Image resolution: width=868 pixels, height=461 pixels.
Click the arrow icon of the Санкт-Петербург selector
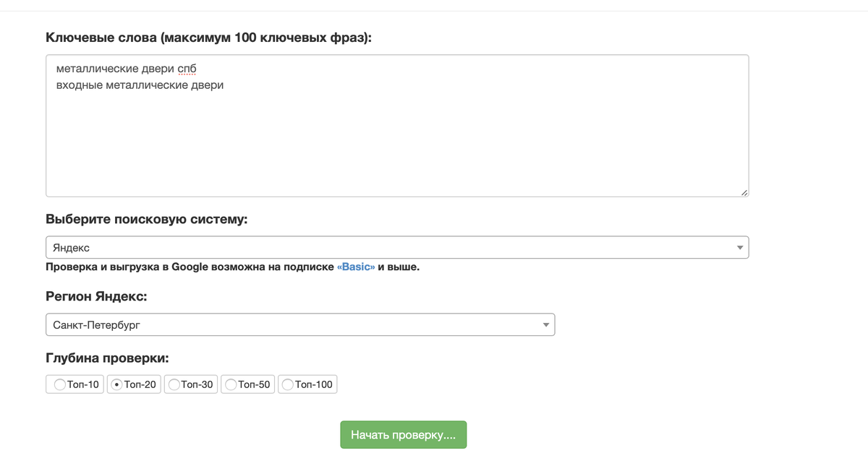tap(546, 325)
